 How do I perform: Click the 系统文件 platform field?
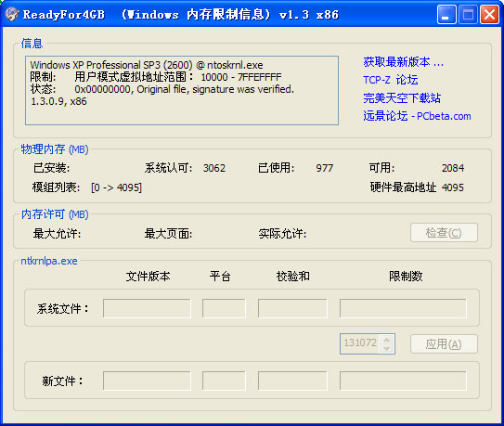224,308
